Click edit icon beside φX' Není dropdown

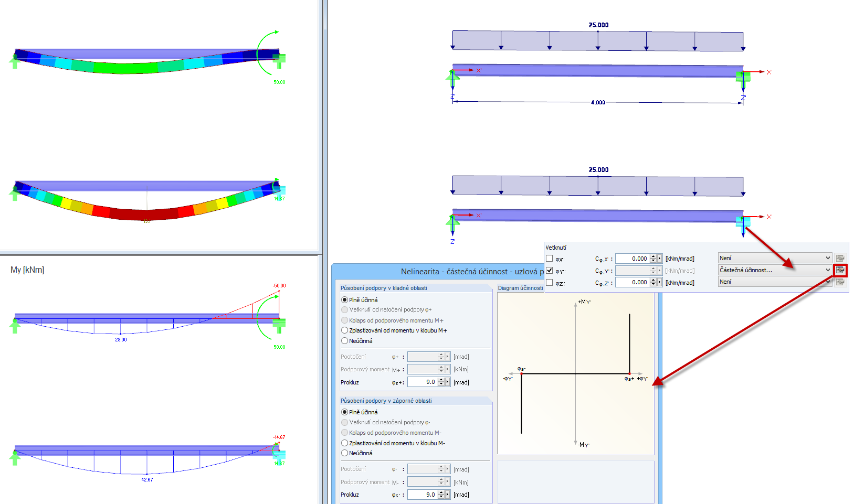coord(840,258)
